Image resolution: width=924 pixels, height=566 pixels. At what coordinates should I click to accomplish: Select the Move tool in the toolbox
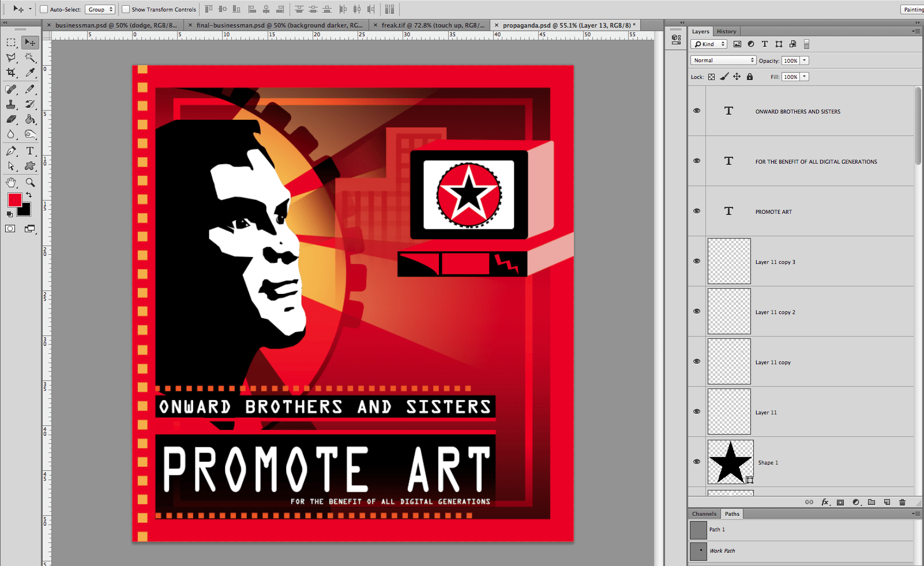[30, 43]
